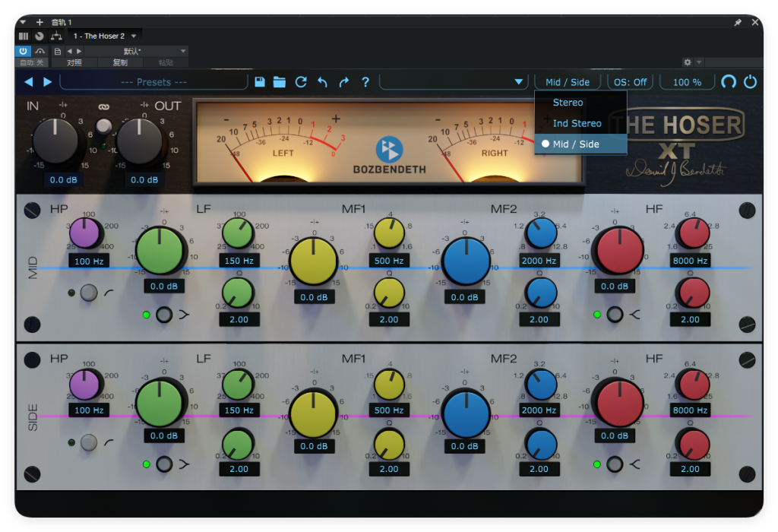Open the Mid / Side channel mode dropdown
Viewport: 778px width, 532px height.
pos(568,82)
